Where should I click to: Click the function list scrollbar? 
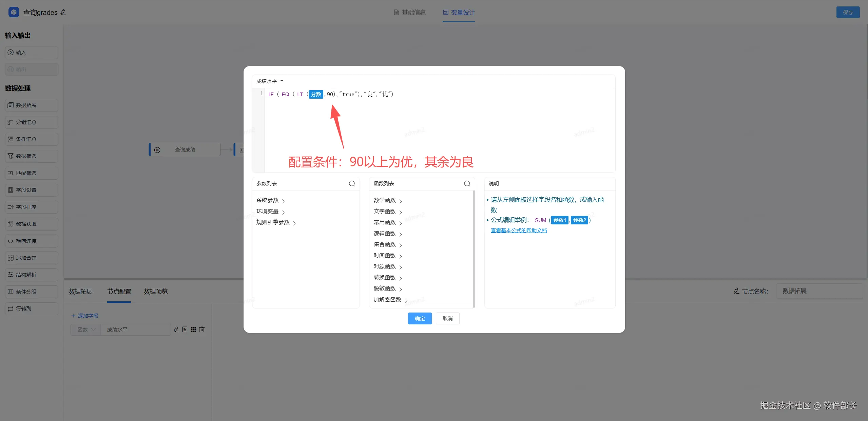coord(474,249)
